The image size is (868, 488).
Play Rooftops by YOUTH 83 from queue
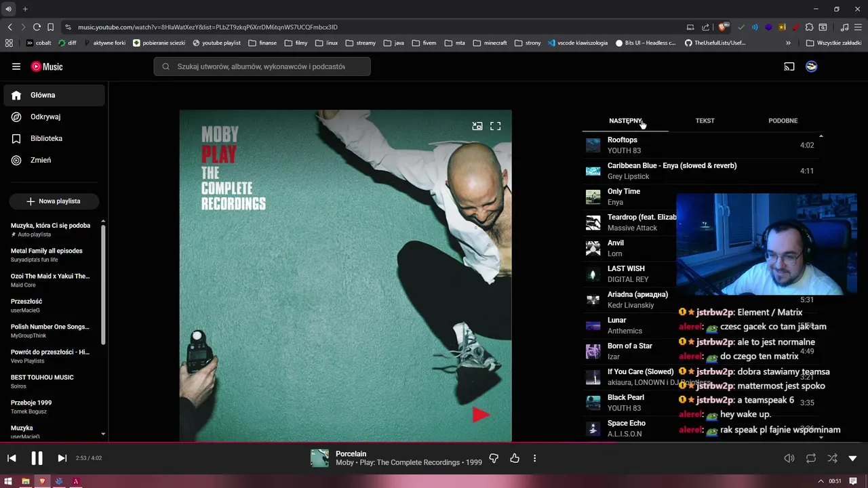tap(700, 145)
